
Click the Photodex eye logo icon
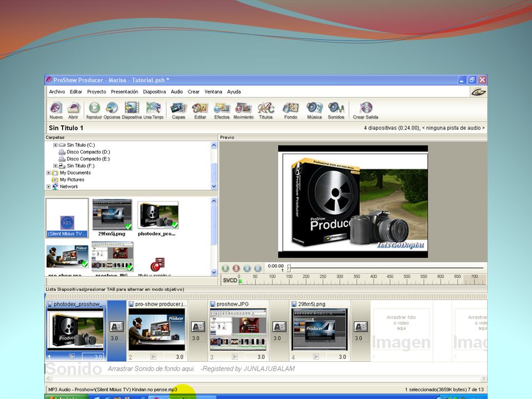coord(478,91)
